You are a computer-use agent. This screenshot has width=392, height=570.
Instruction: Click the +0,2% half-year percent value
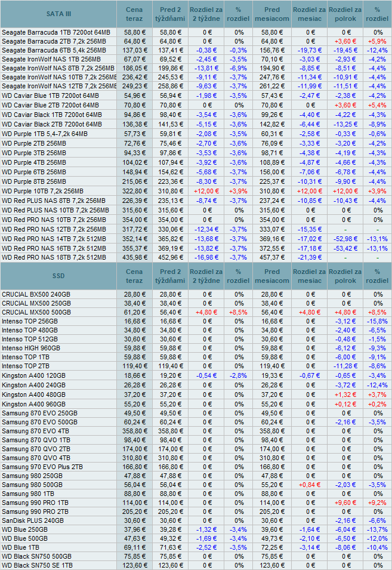pyautogui.click(x=377, y=404)
